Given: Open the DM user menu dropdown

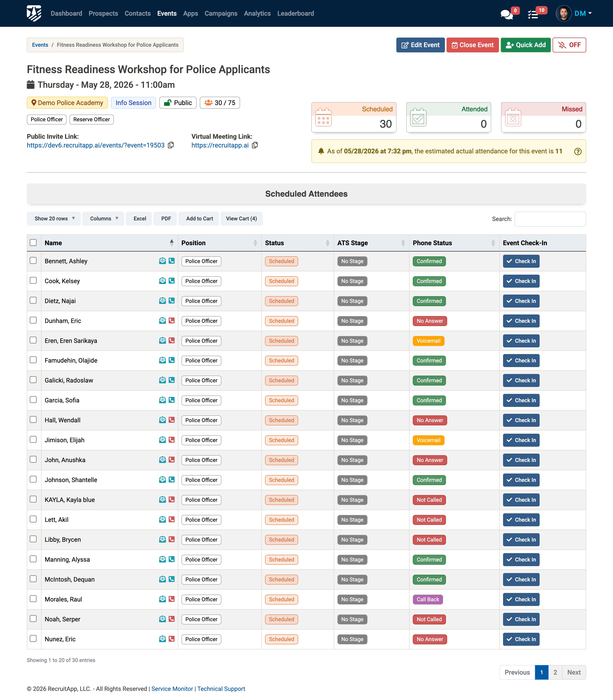Looking at the screenshot, I should click(x=583, y=13).
